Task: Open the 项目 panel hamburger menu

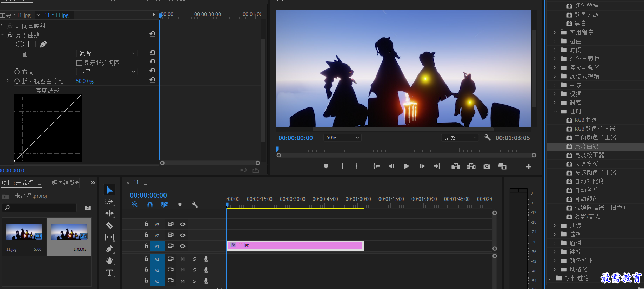Action: coord(40,183)
